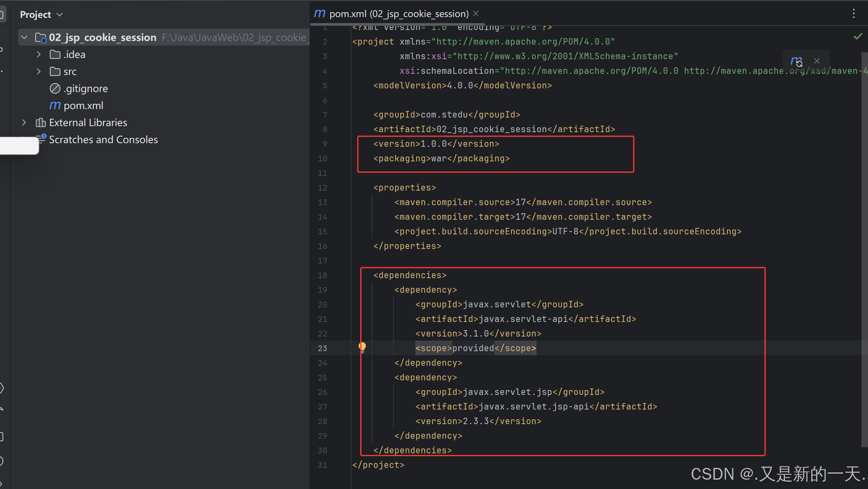Expand the .idea folder
The width and height of the screenshot is (868, 489).
pyautogui.click(x=38, y=54)
